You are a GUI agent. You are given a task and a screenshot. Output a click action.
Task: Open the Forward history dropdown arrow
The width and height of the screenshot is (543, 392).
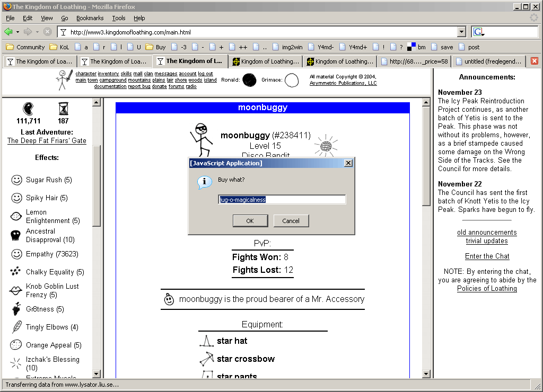tap(37, 32)
